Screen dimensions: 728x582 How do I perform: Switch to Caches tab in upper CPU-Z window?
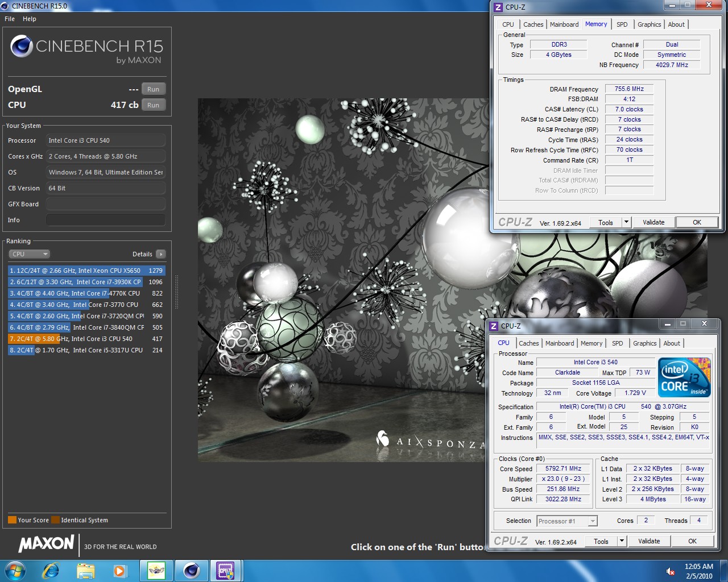(x=533, y=24)
